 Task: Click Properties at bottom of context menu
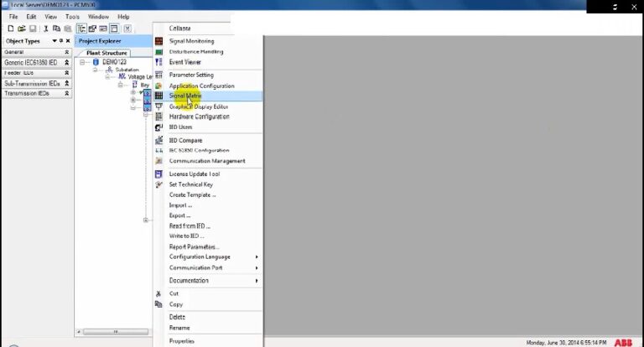click(x=182, y=340)
